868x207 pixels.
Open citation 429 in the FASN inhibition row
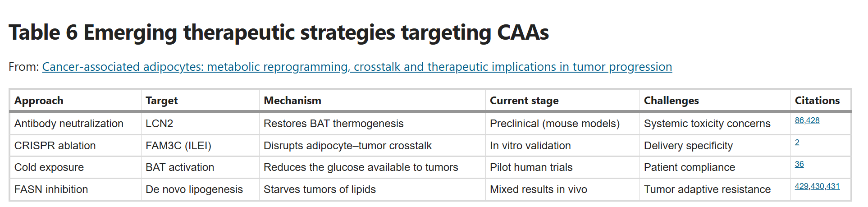click(802, 186)
